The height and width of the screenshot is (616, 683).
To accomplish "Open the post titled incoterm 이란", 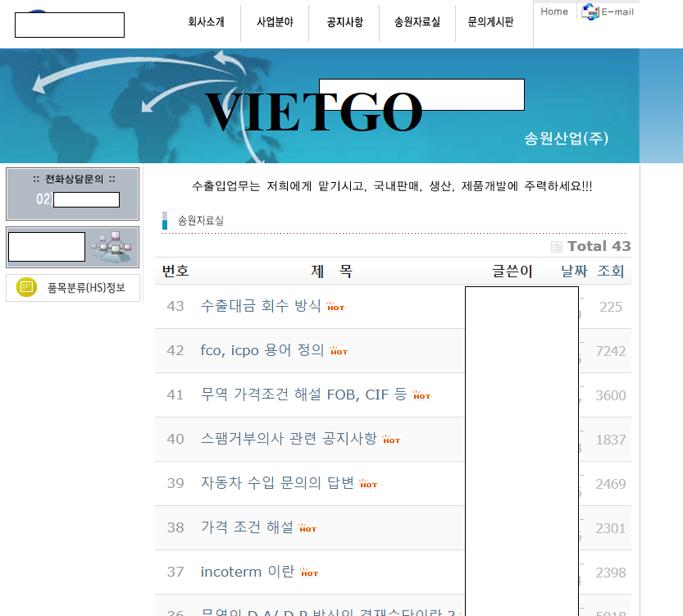I will point(247,572).
